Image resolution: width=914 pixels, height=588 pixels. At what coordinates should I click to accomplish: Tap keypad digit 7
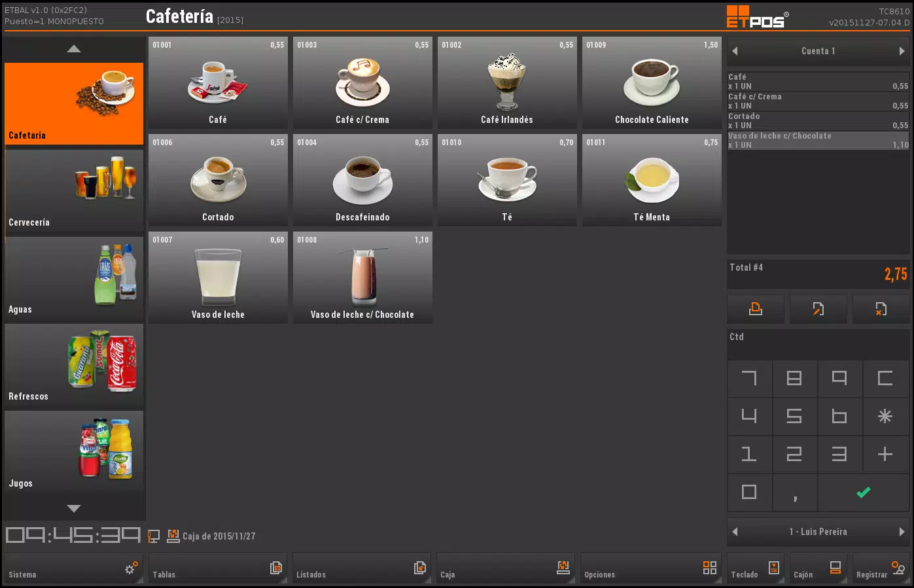click(750, 378)
